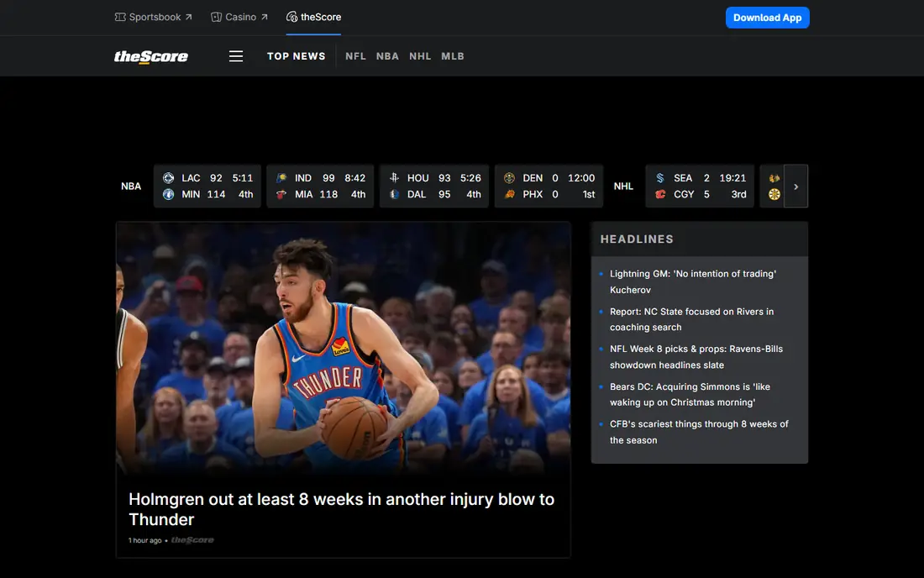Open Holmgren out 8 weeks article title
The image size is (924, 578).
341,509
